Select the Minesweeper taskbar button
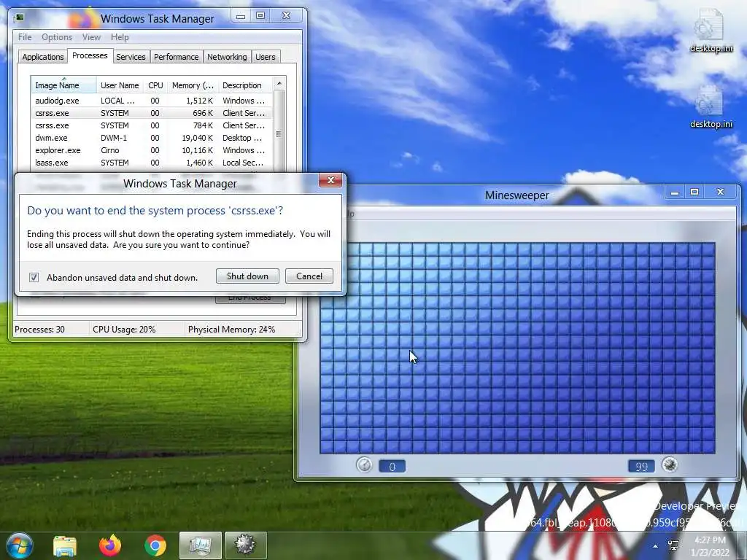 click(x=245, y=545)
